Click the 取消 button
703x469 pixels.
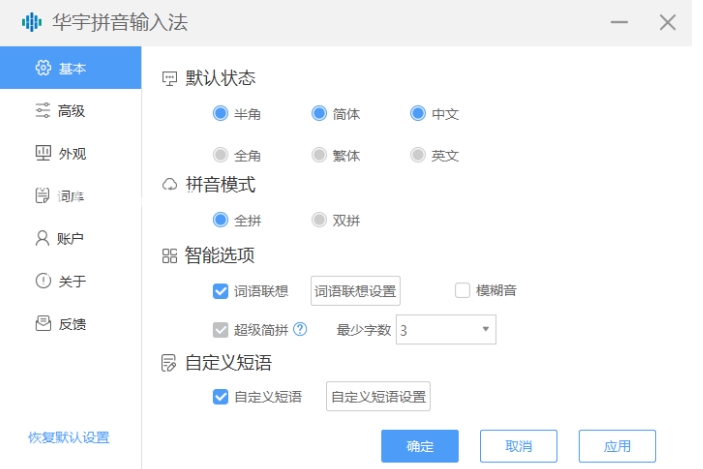[518, 446]
